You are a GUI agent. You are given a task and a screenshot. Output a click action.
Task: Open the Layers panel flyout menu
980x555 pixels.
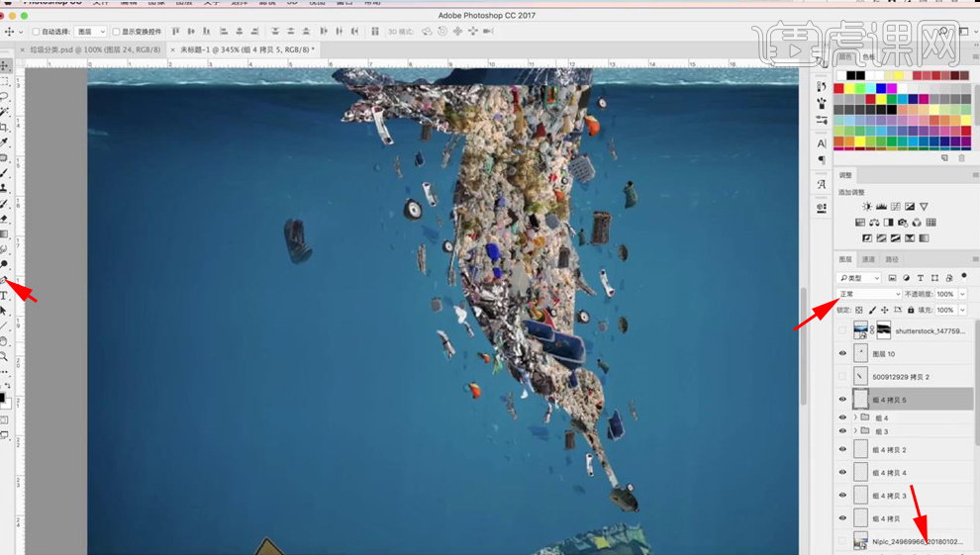tap(974, 259)
